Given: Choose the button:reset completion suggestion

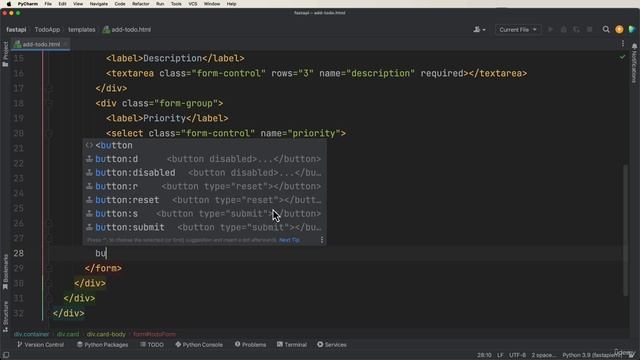Looking at the screenshot, I should [x=204, y=200].
